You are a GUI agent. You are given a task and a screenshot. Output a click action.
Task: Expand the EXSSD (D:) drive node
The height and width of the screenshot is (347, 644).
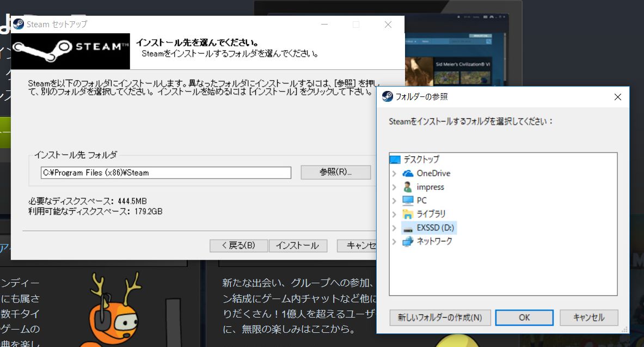click(394, 228)
